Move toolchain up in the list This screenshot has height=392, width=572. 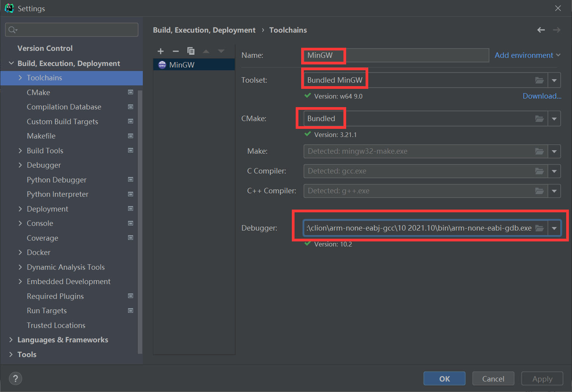pyautogui.click(x=206, y=51)
